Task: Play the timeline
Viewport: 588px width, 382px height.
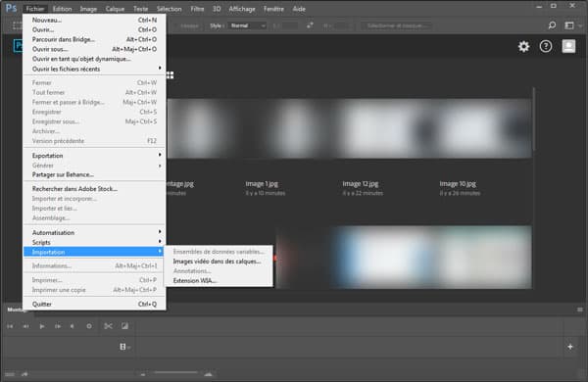Action: 42,326
